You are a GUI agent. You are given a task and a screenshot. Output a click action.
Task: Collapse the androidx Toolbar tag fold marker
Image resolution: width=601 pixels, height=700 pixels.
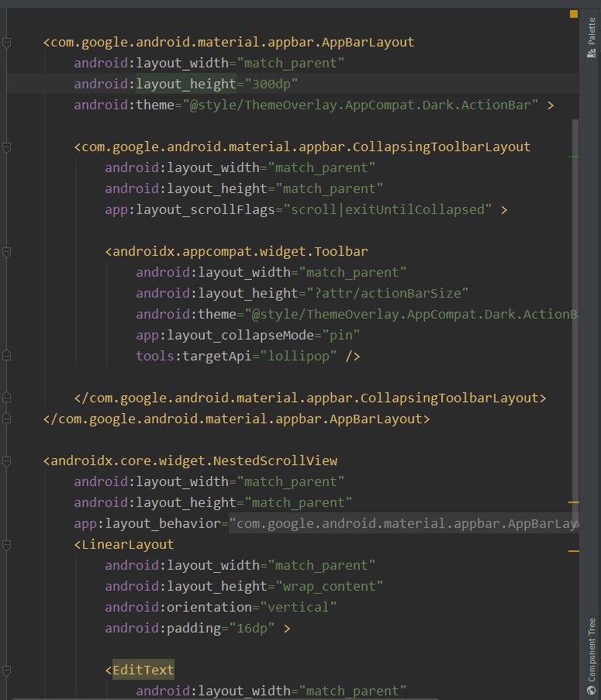coord(7,252)
